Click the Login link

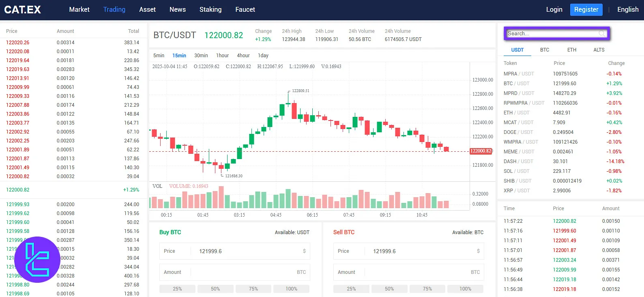554,10
